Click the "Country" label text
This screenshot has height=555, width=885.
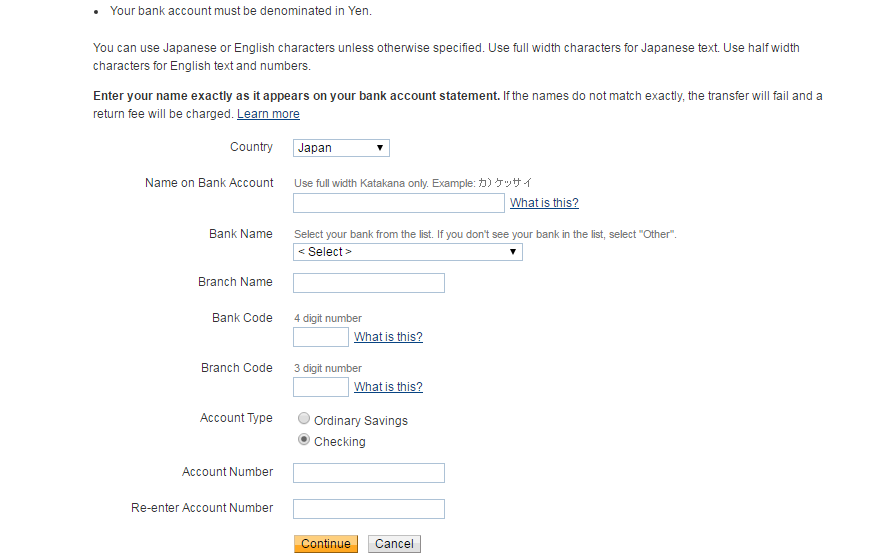(x=251, y=147)
